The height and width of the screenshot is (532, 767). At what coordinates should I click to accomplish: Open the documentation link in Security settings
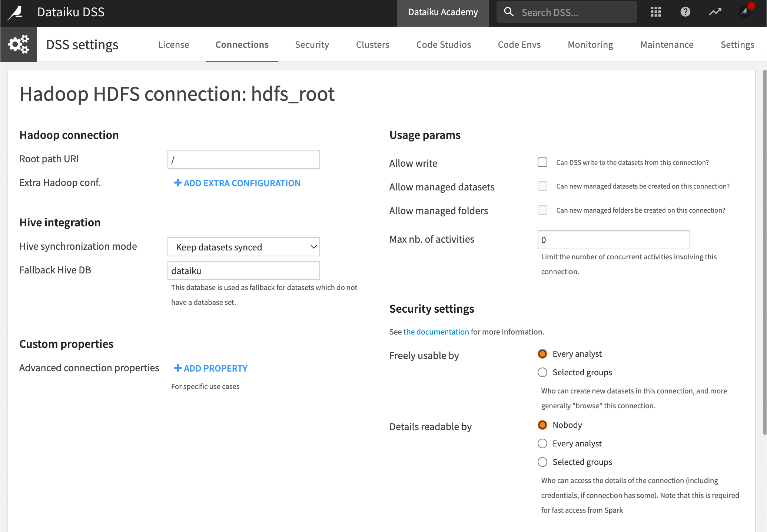coord(436,332)
